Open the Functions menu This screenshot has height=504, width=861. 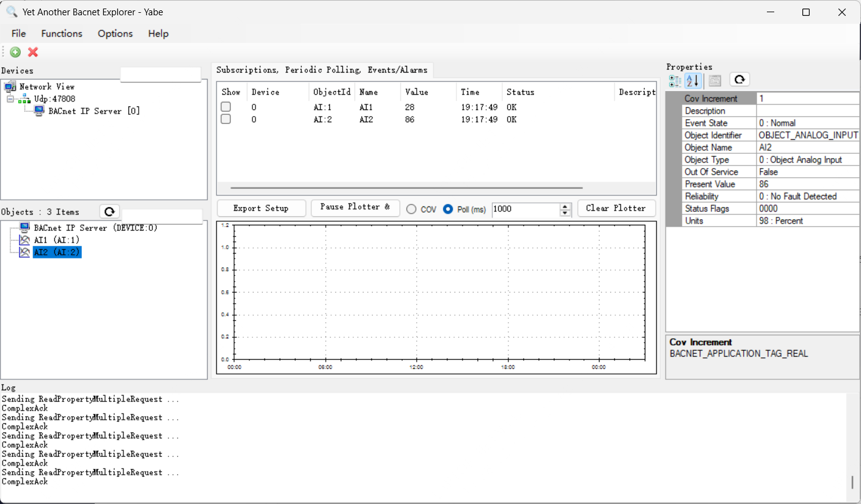[x=62, y=34]
